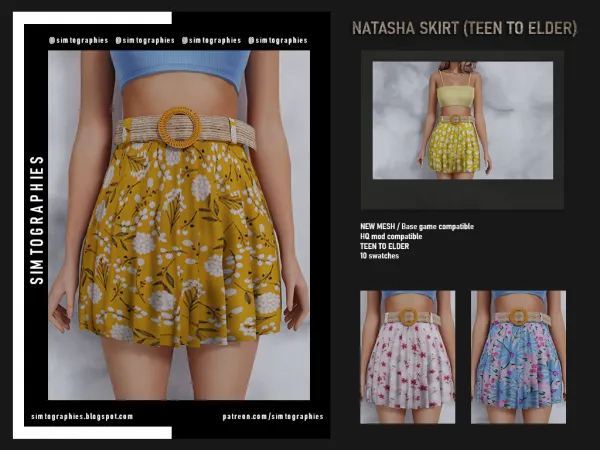Click the last '@simtographies' handle
This screenshot has width=600, height=450.
coord(278,40)
